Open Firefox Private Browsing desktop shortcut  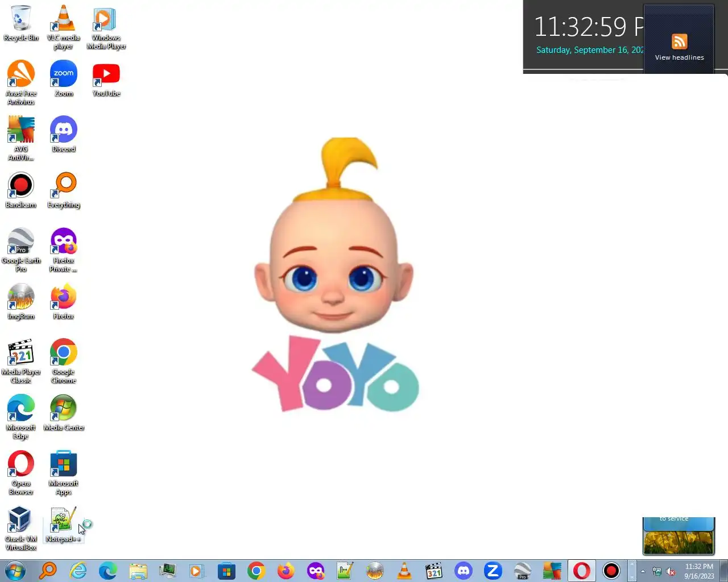click(x=64, y=250)
